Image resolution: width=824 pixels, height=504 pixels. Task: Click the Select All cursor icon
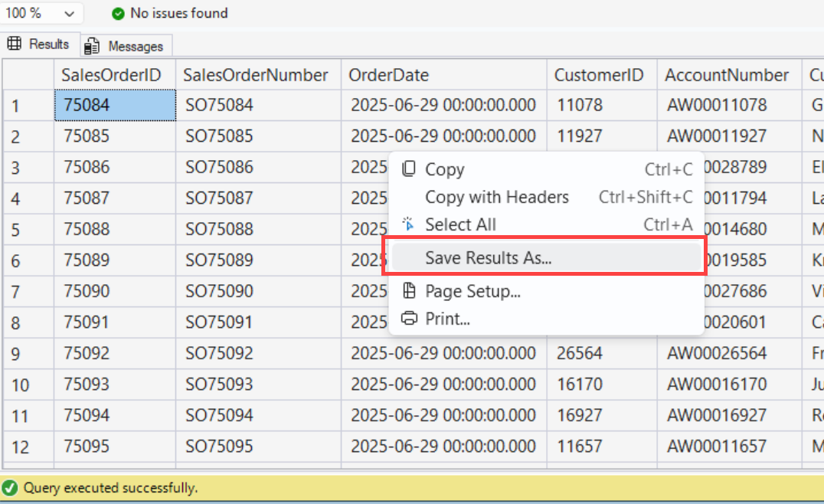tap(409, 225)
